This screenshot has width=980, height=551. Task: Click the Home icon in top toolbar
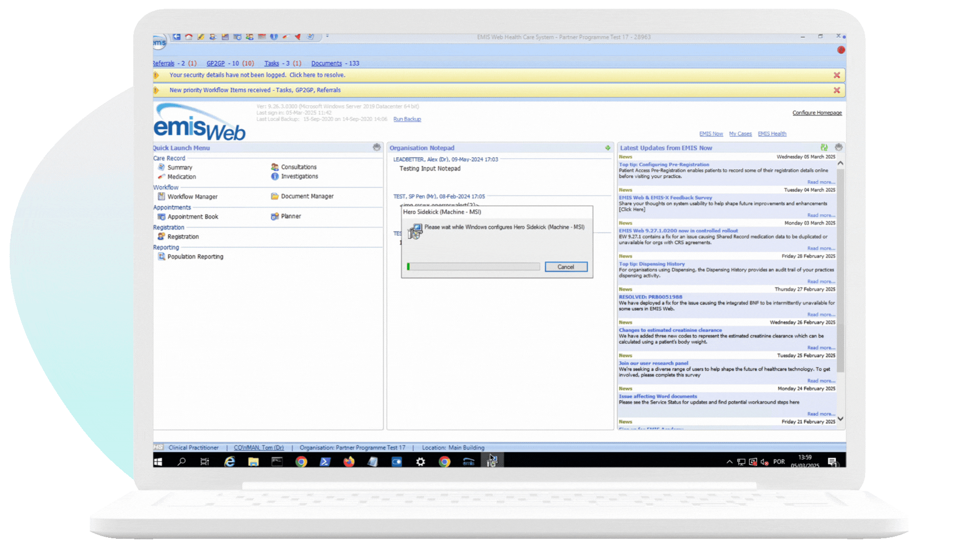tap(189, 37)
